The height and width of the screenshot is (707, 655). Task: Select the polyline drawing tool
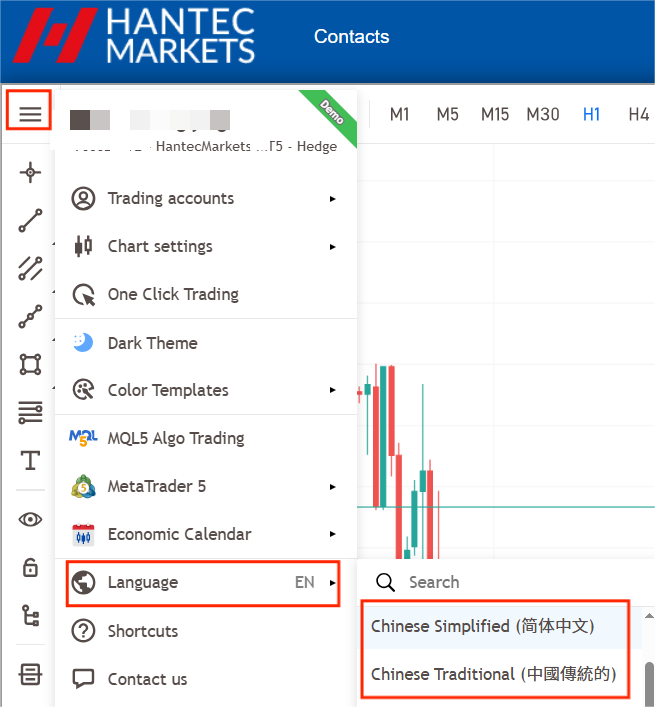[x=30, y=316]
